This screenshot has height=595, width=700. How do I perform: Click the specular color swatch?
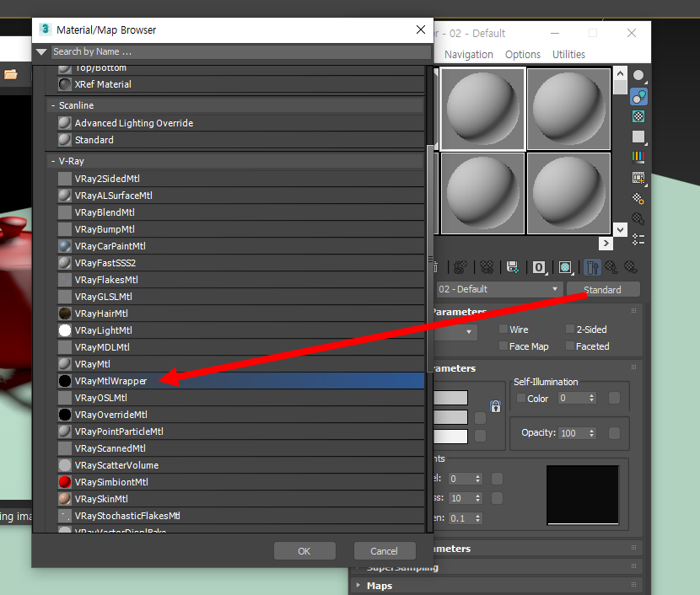[450, 437]
